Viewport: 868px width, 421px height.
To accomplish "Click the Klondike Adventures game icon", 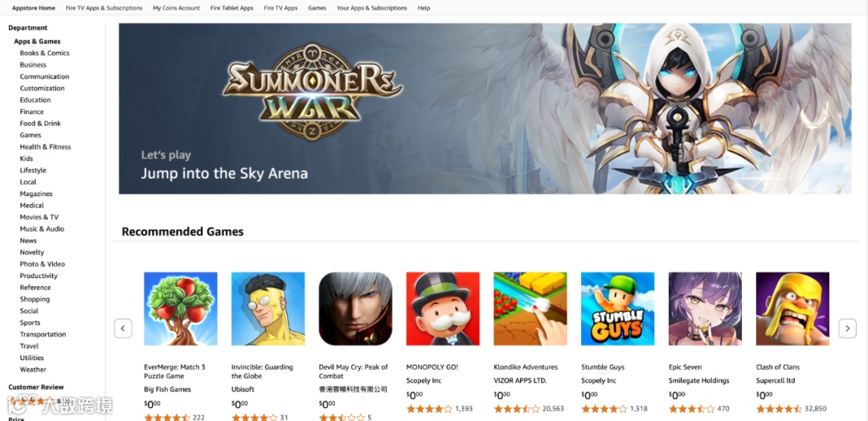I will coord(530,309).
